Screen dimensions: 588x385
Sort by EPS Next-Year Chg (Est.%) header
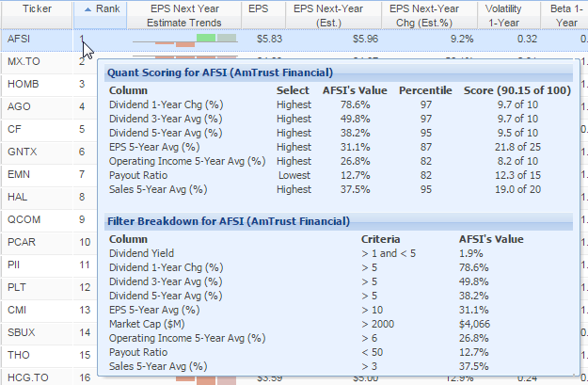coord(429,15)
